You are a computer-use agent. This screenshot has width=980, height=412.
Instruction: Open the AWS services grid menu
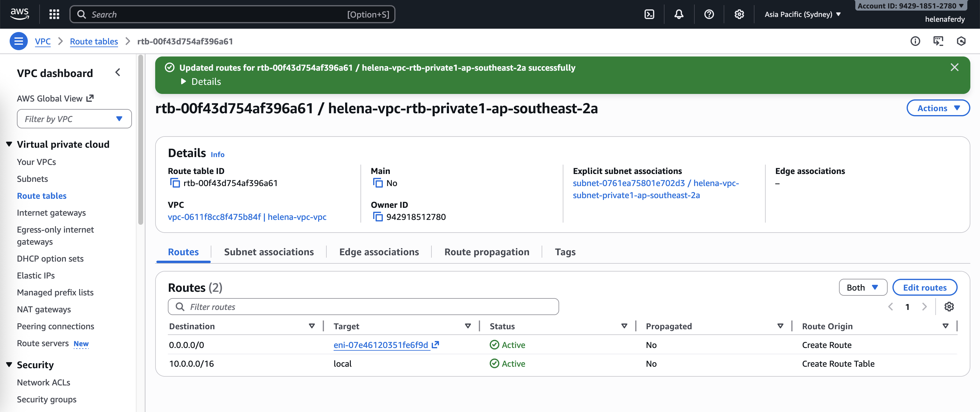pos(54,14)
